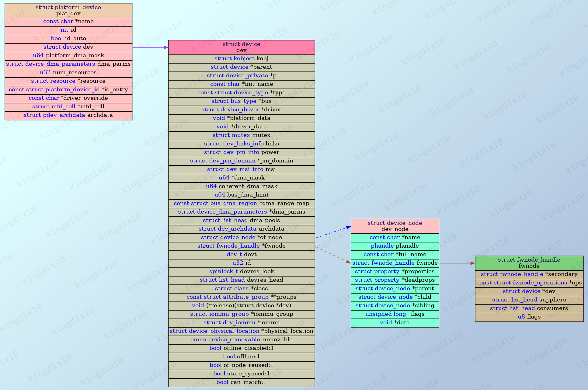
Task: Select the 'void *driver_data' row
Action: pyautogui.click(x=242, y=127)
